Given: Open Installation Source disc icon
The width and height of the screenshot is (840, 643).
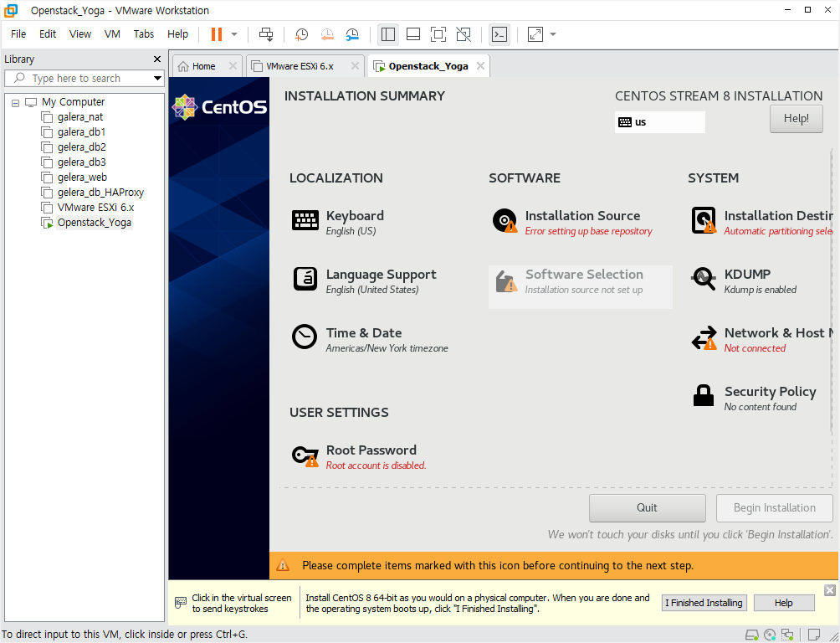Looking at the screenshot, I should click(x=505, y=220).
